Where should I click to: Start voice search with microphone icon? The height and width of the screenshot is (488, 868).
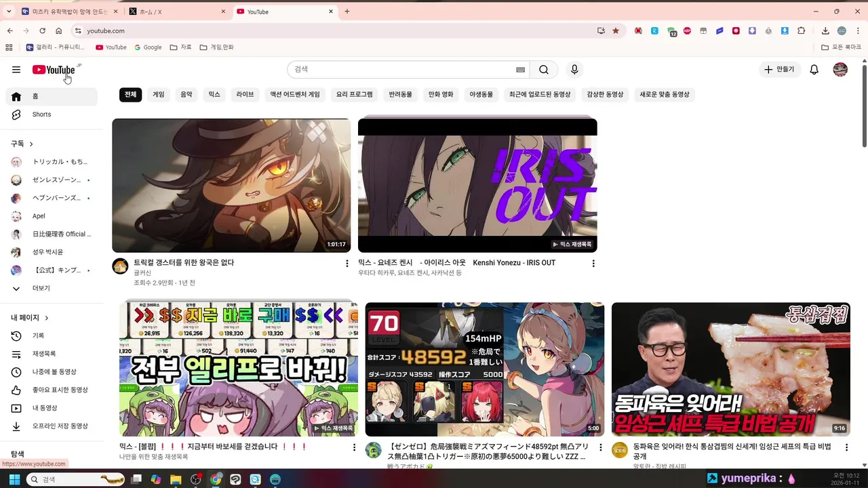coord(574,70)
